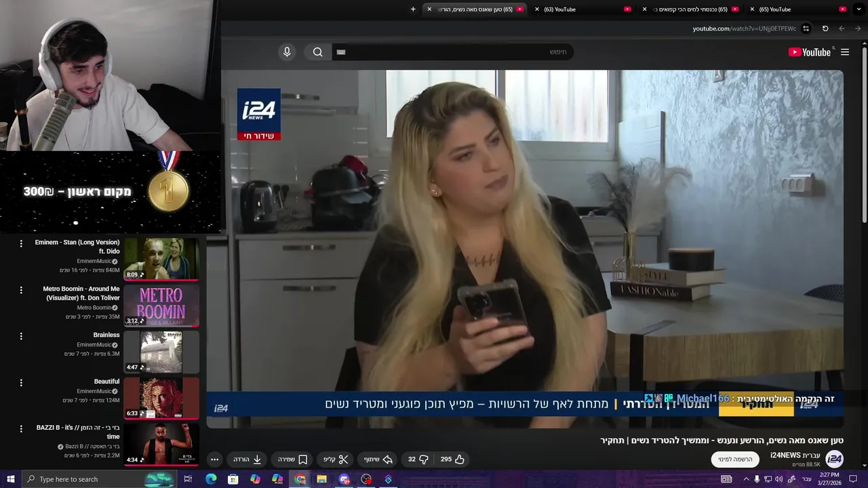Close the active video tab
868x488 pixels.
429,9
